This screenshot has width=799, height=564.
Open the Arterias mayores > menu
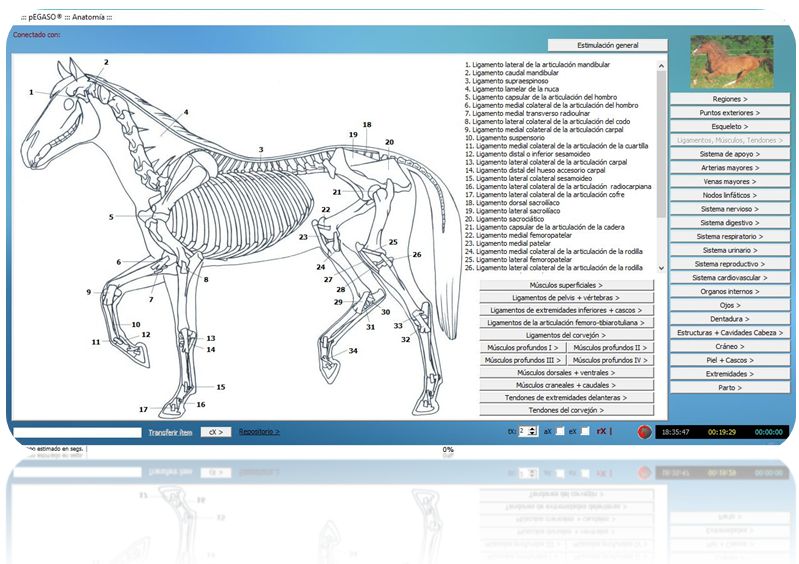click(x=730, y=168)
